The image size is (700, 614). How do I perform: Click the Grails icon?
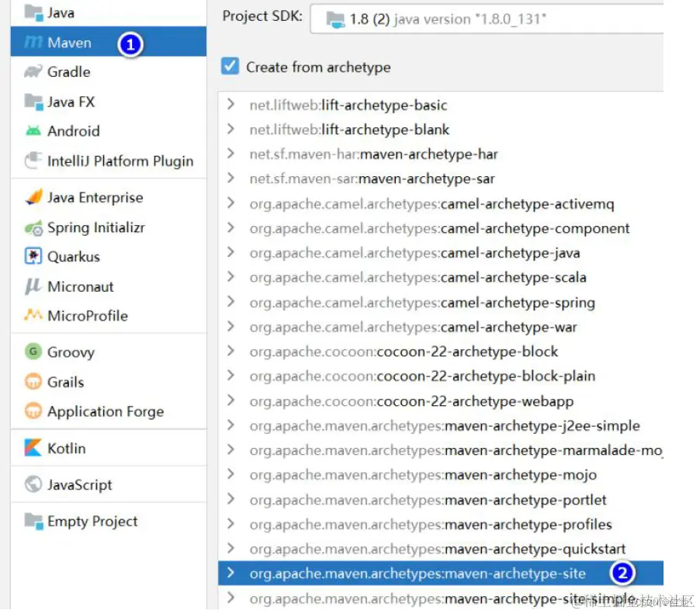click(33, 382)
